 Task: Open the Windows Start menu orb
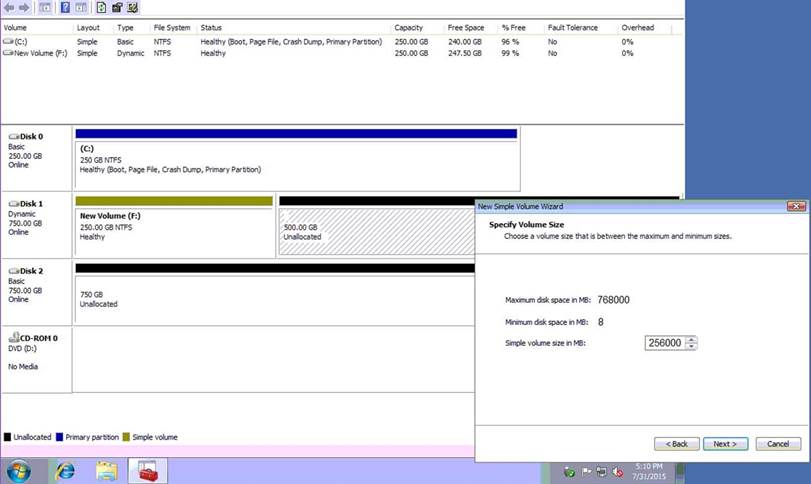(x=18, y=470)
